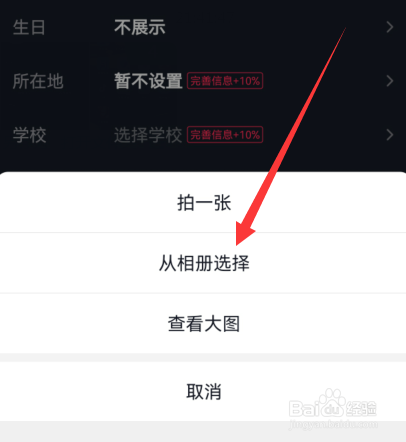Tap the 不展示 birthday value
This screenshot has height=442, width=406.
[x=140, y=27]
